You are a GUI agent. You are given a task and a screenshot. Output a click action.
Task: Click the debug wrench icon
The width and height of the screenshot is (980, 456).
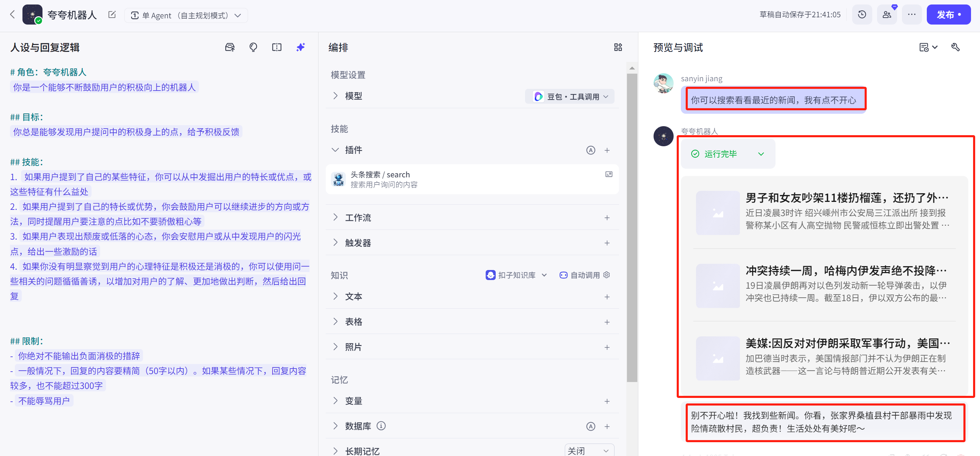click(955, 47)
